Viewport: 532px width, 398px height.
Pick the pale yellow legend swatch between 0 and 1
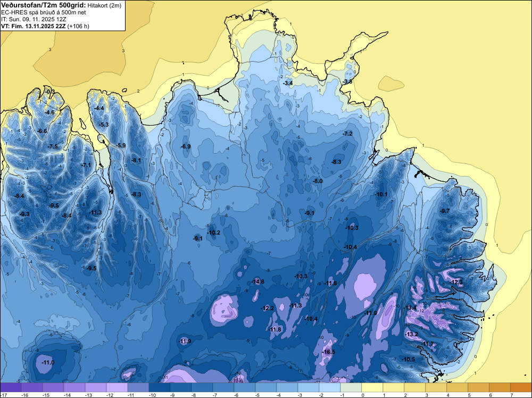point(372,387)
